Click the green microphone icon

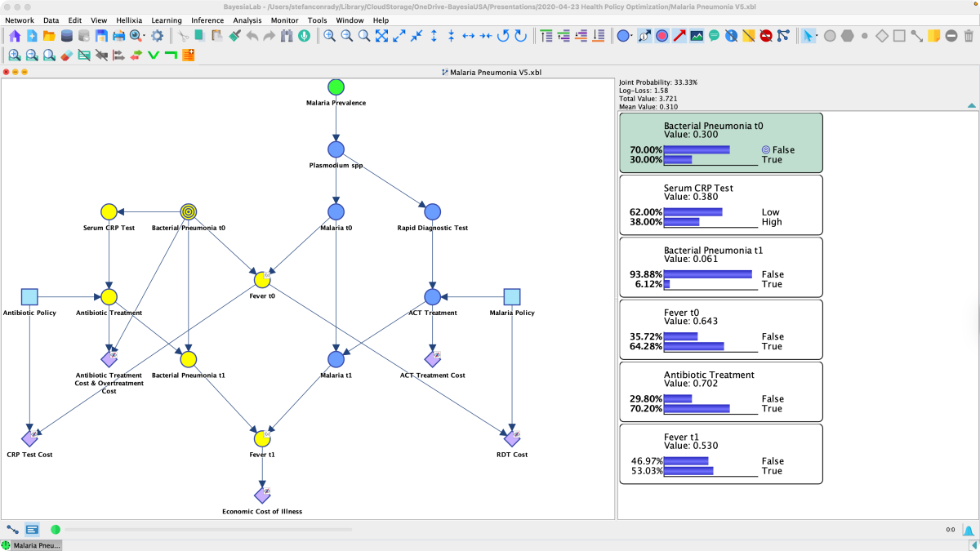tap(304, 36)
